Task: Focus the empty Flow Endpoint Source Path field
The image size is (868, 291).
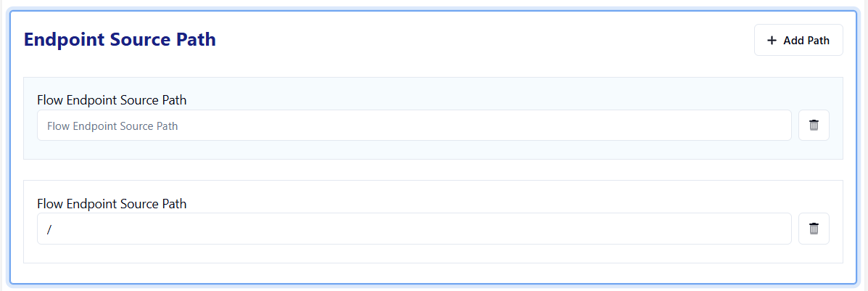Action: [413, 126]
